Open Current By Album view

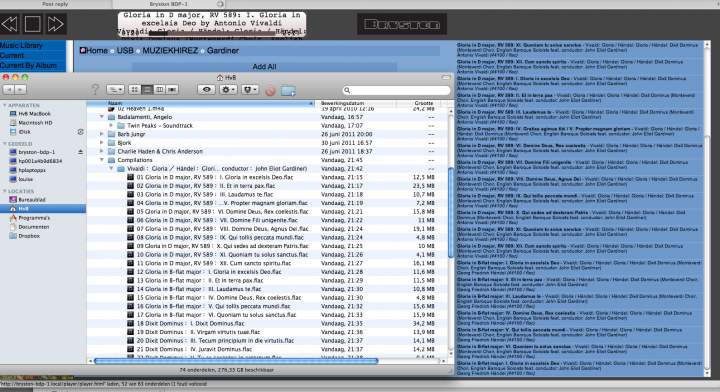[28, 66]
